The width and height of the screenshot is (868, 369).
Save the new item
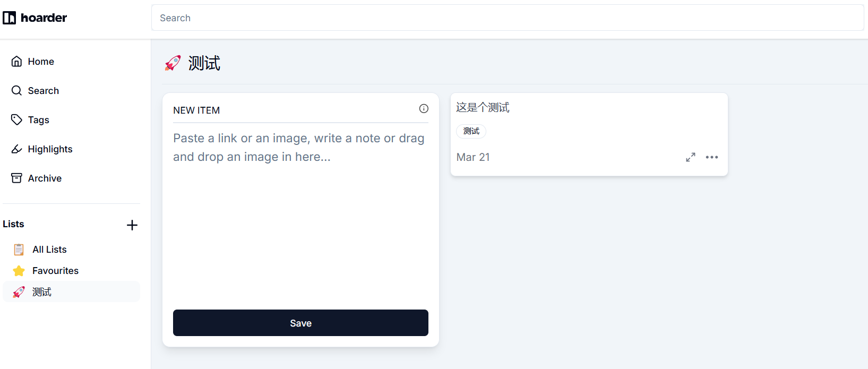click(x=300, y=323)
